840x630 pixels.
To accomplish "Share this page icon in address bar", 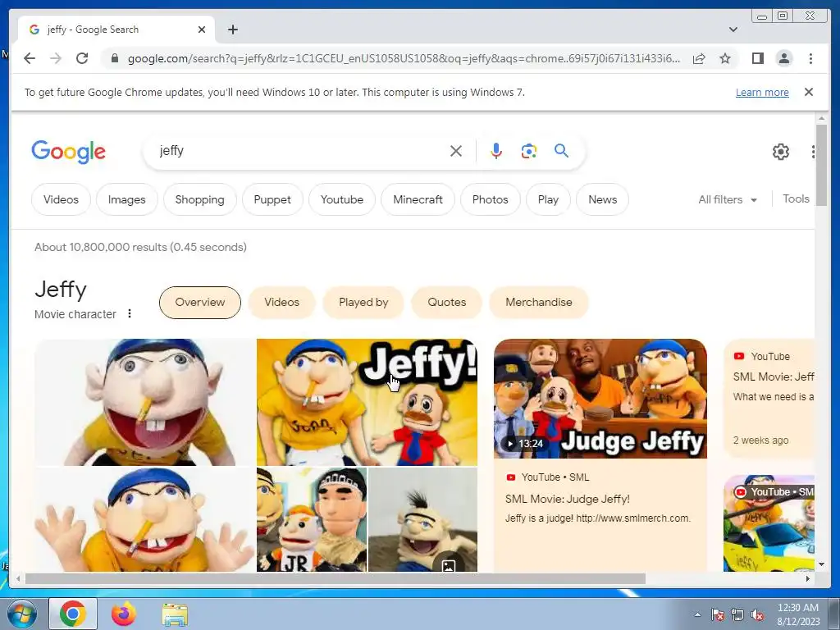I will 699,58.
